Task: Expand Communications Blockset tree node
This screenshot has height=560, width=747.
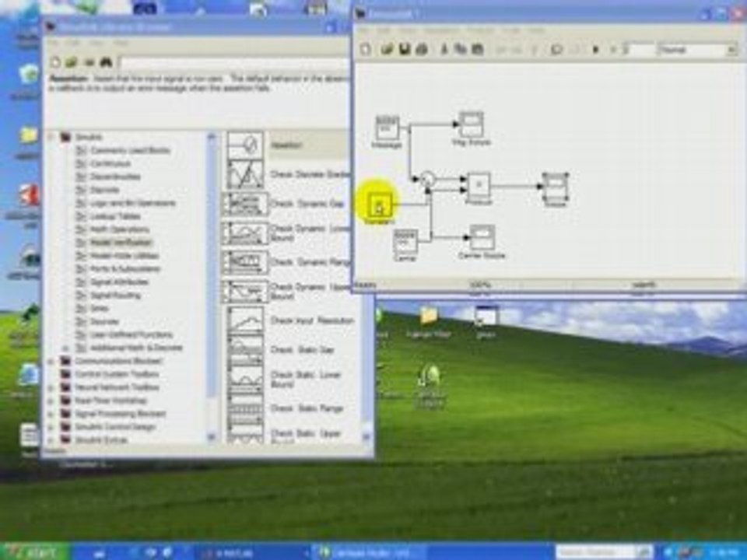Action: (x=51, y=362)
